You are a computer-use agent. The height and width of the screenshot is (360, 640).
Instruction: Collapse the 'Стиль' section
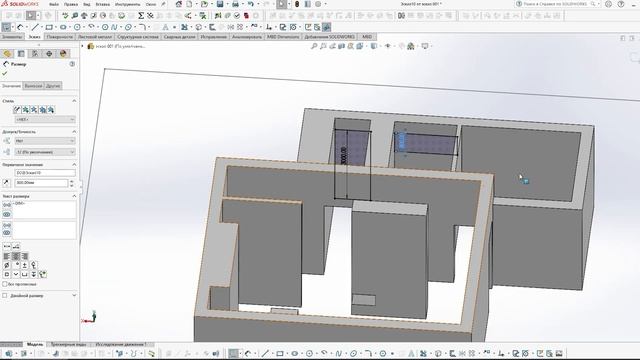(x=74, y=101)
